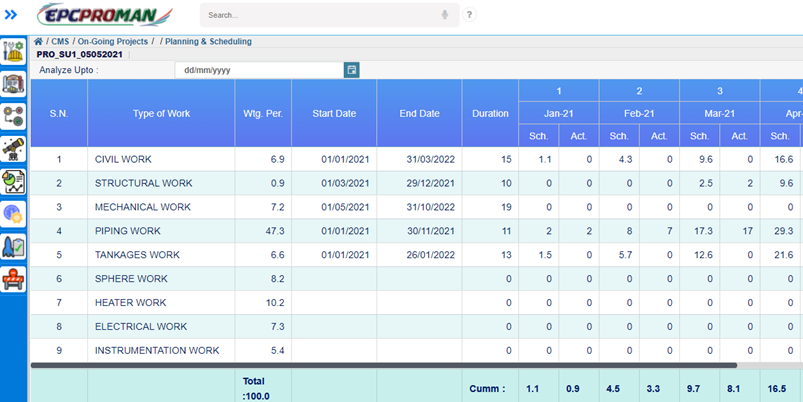This screenshot has height=402, width=803.
Task: Select the MECHANICAL WORK row name
Action: point(142,207)
